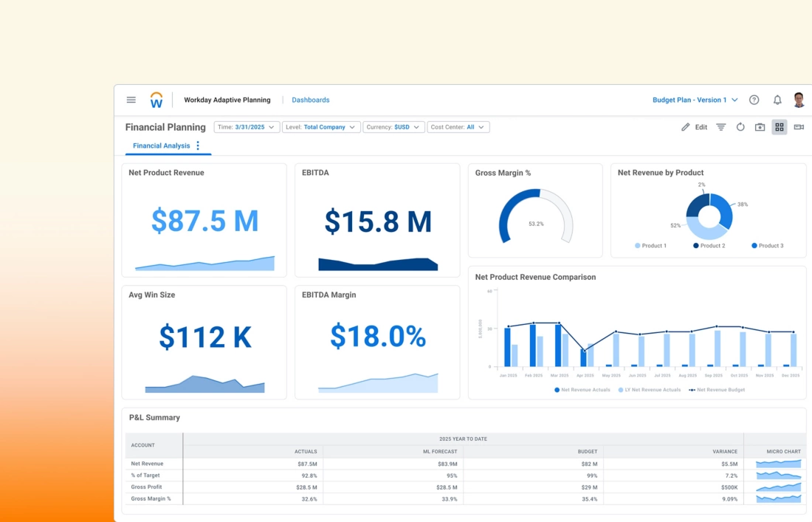This screenshot has width=812, height=522.
Task: Select the filter icon on the toolbar
Action: coord(720,126)
